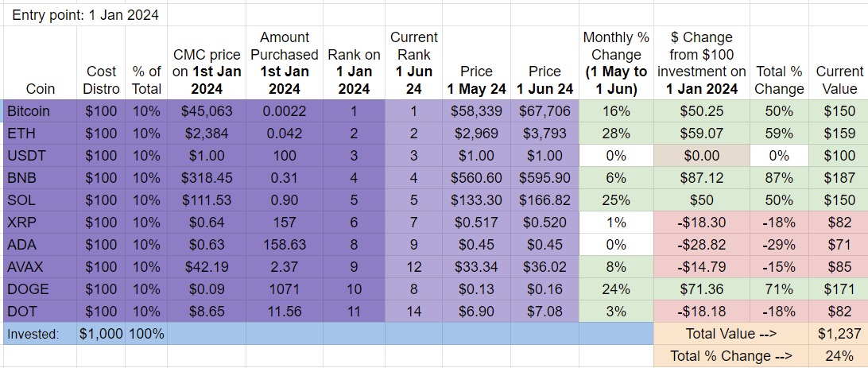Screen dimensions: 868x368
Task: Click XRP 1 May price $0.517
Action: click(477, 223)
